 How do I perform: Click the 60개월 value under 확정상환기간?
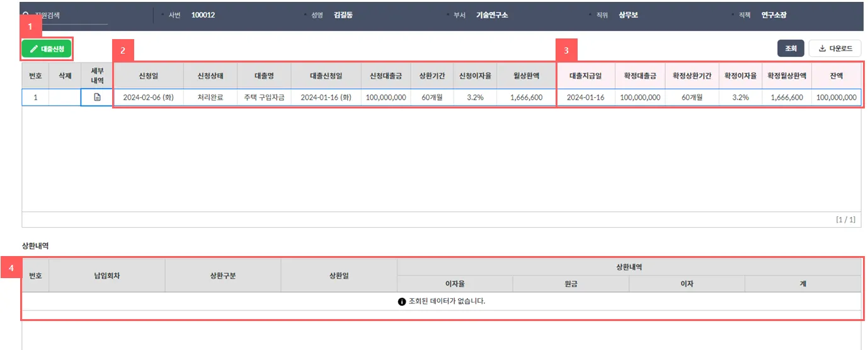(692, 98)
